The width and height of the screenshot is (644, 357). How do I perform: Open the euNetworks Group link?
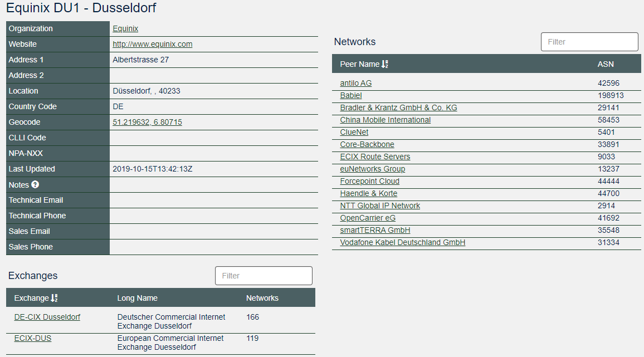(x=373, y=169)
